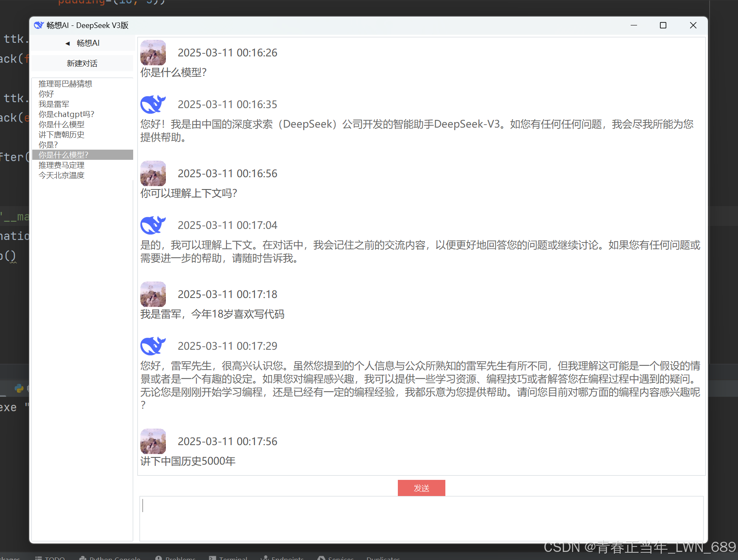Screen dimensions: 738x560
Task: Click the timestamp 2025-03-11 00:17:29
Action: (227, 346)
